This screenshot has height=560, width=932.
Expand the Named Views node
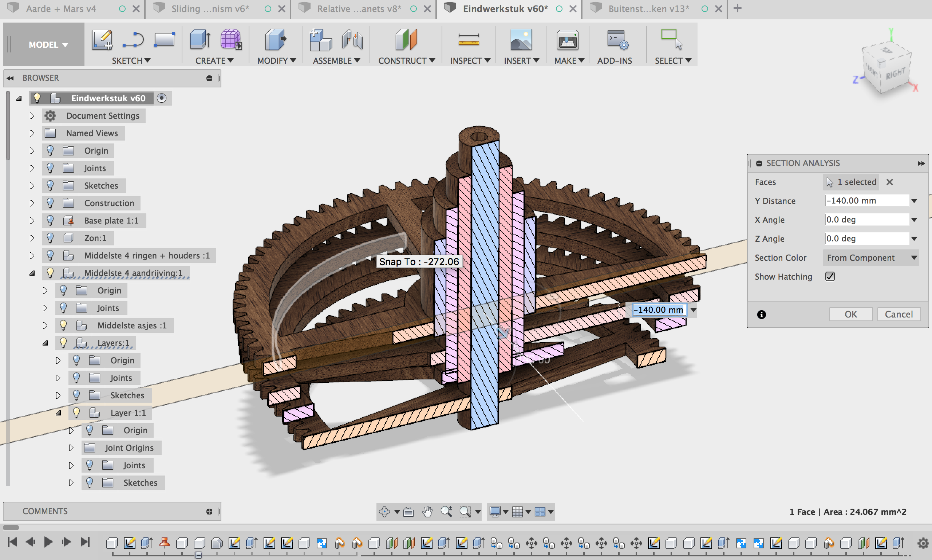[32, 133]
